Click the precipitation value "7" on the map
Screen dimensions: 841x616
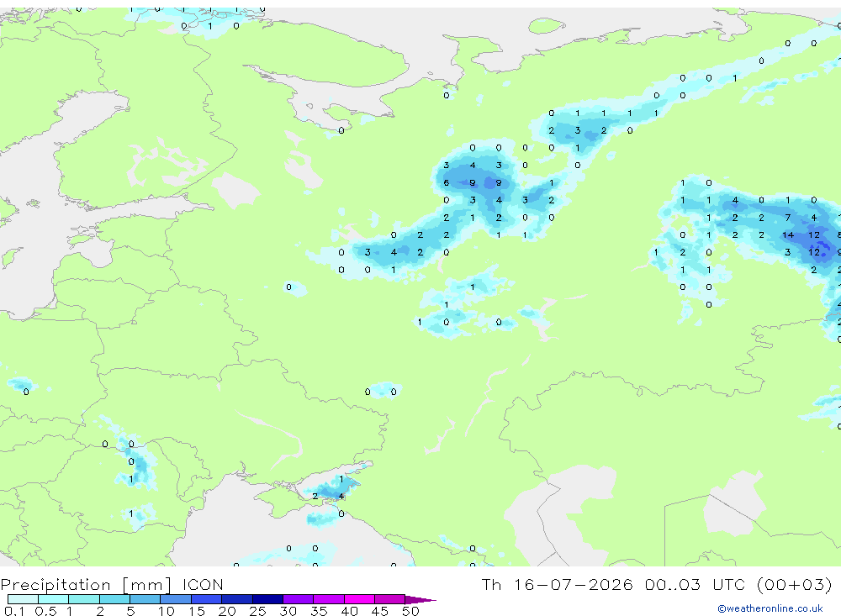click(787, 218)
